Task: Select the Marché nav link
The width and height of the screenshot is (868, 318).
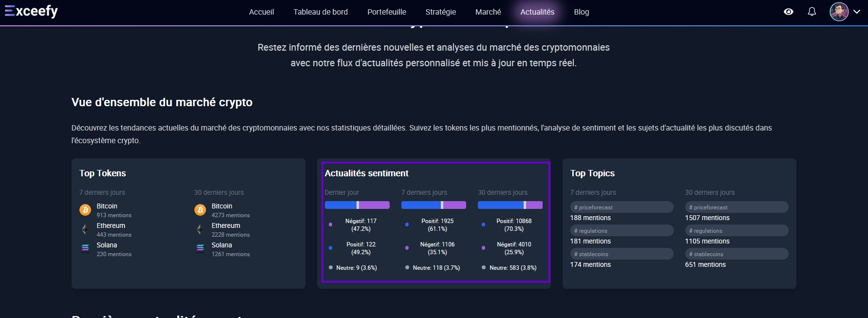Action: [488, 12]
